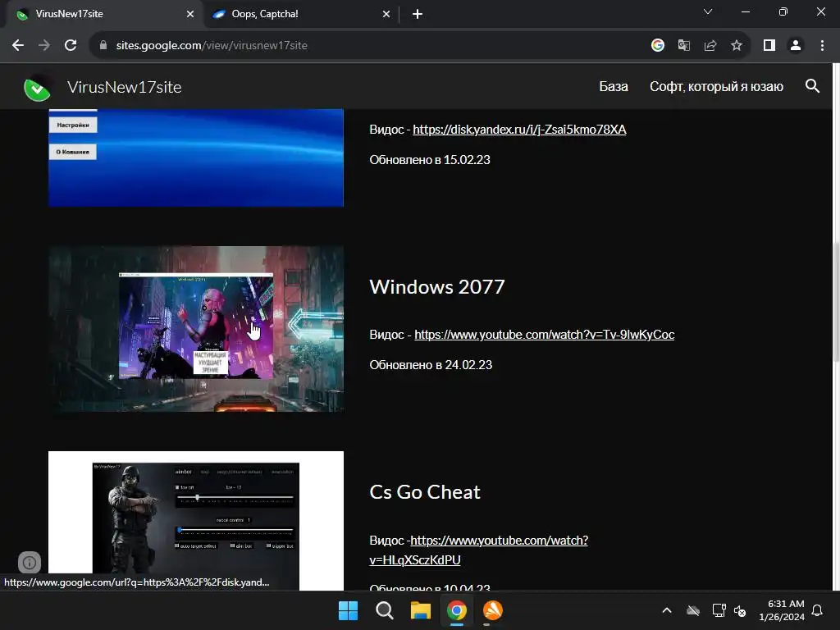Open Cs Go Cheat YouTube link
This screenshot has height=630, width=840.
point(478,550)
